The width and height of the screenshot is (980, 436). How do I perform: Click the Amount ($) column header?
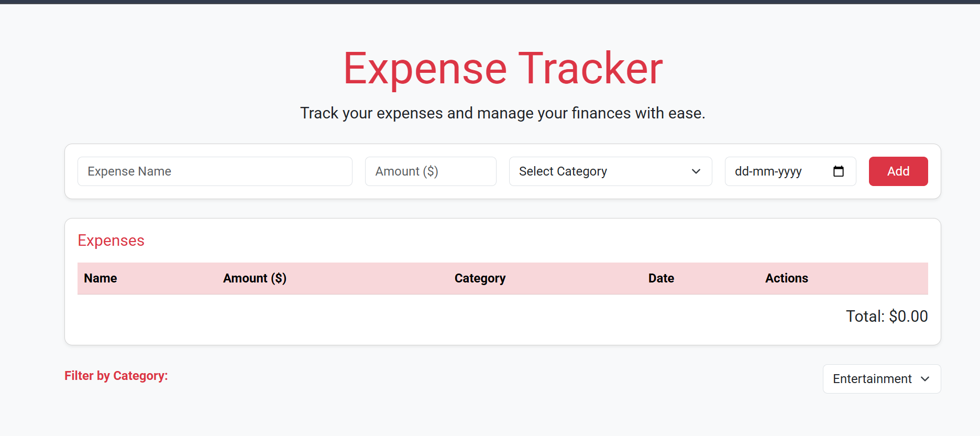click(255, 278)
